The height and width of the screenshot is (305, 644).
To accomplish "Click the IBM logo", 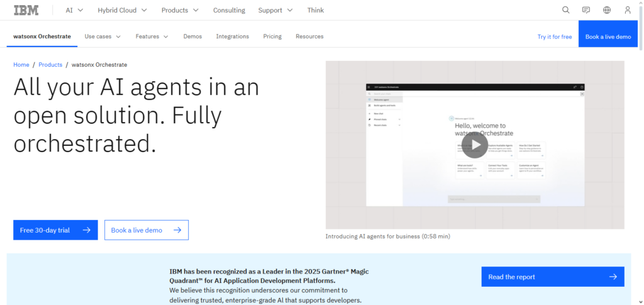I will point(26,10).
